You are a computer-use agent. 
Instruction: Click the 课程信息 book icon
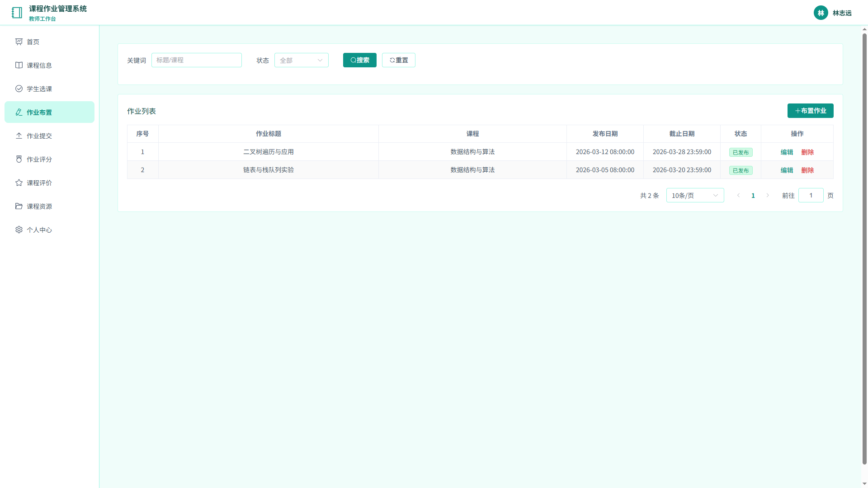pyautogui.click(x=19, y=65)
